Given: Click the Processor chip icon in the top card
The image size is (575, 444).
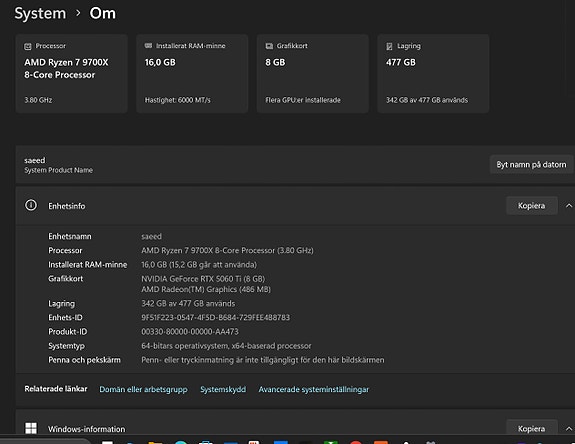Looking at the screenshot, I should point(28,46).
